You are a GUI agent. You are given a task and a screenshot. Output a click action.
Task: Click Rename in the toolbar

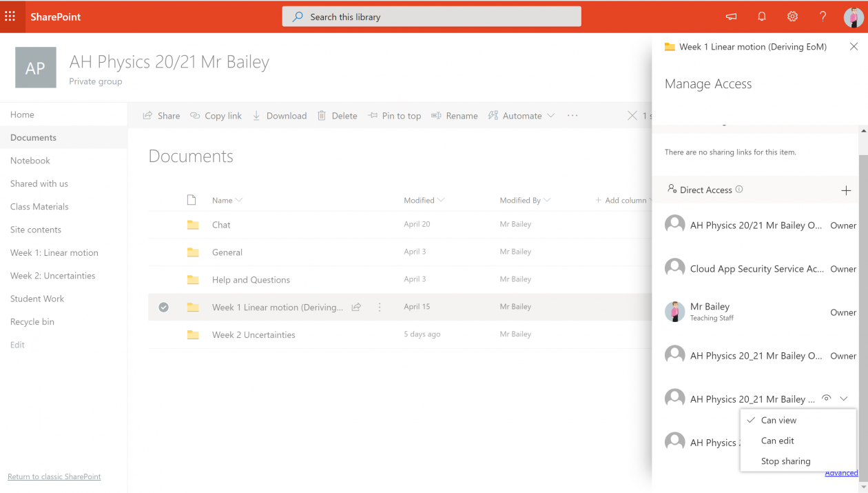(x=455, y=116)
